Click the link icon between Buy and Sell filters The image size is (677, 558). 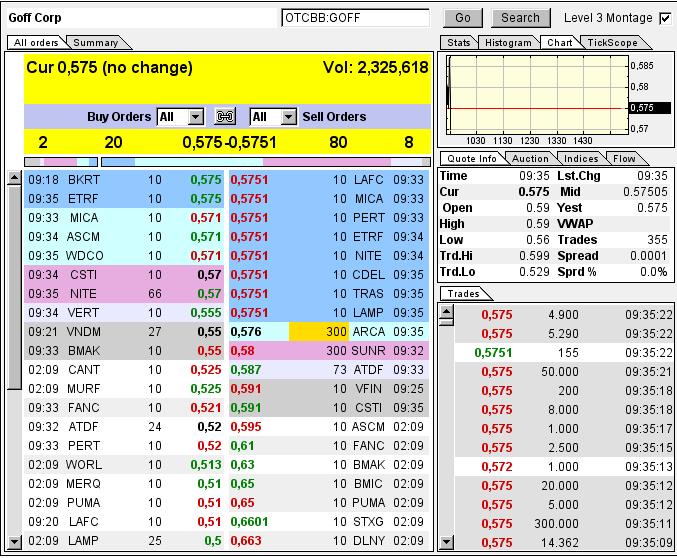click(x=225, y=117)
